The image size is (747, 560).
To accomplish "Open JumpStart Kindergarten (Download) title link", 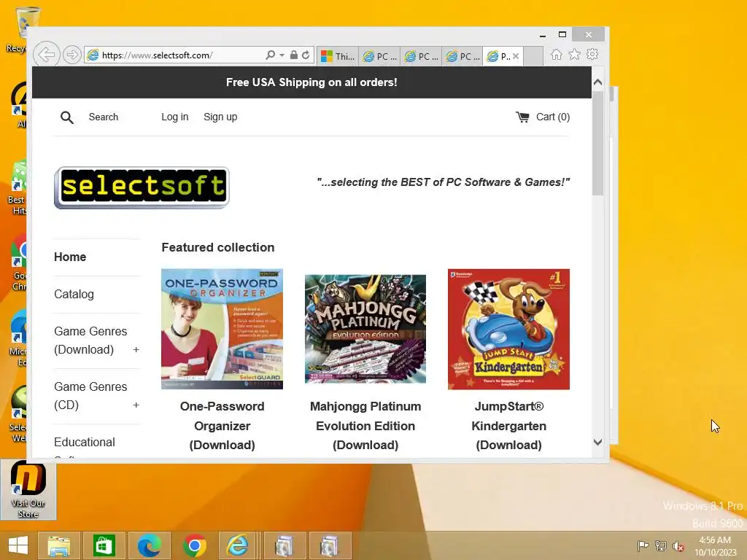I will [x=508, y=426].
